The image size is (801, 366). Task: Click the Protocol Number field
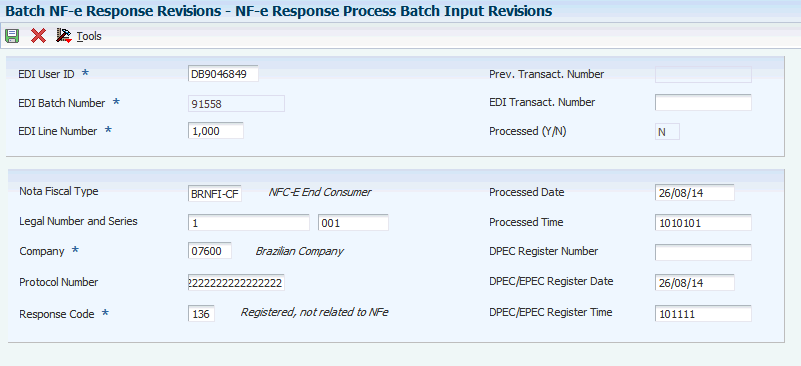[x=236, y=283]
